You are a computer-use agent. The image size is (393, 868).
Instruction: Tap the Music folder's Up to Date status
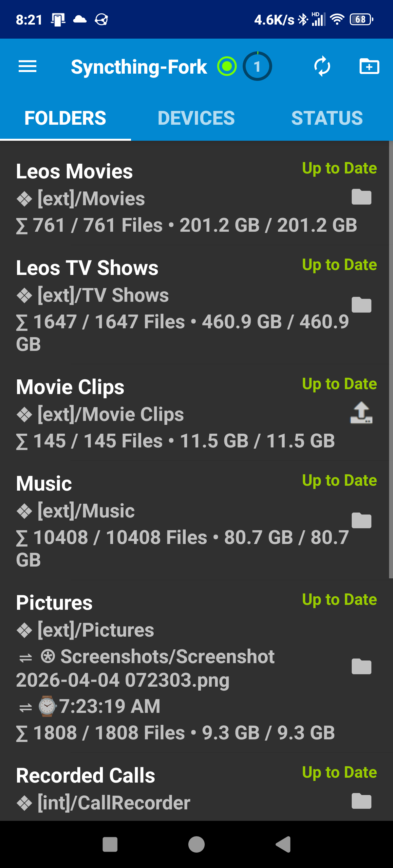point(339,480)
